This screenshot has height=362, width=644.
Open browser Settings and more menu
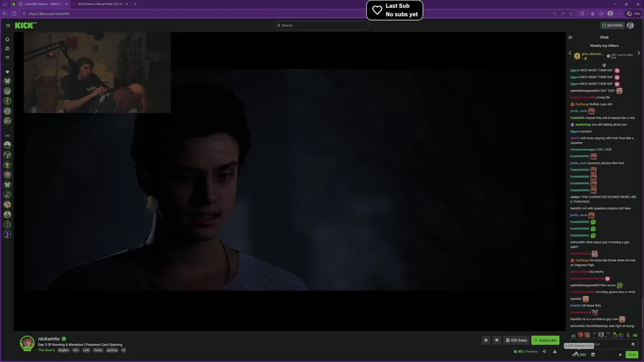coord(619,14)
